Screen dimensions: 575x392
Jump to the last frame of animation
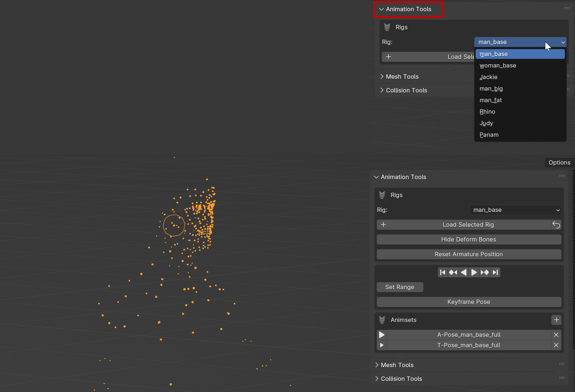[x=495, y=273]
